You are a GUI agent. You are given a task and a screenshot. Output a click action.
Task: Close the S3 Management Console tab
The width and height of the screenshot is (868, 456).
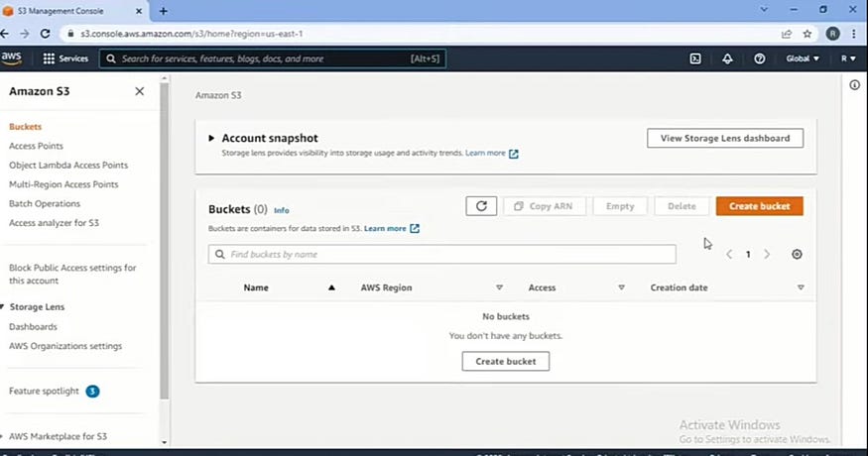139,11
